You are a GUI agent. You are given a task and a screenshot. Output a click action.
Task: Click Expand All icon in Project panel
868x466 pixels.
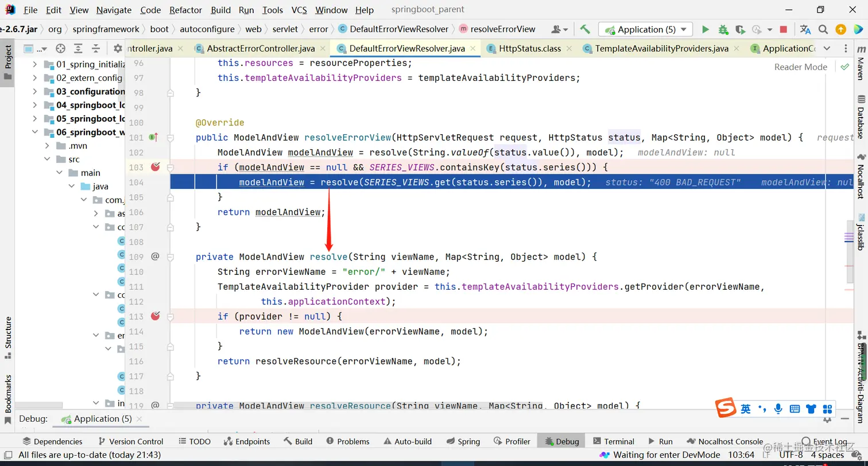point(78,49)
